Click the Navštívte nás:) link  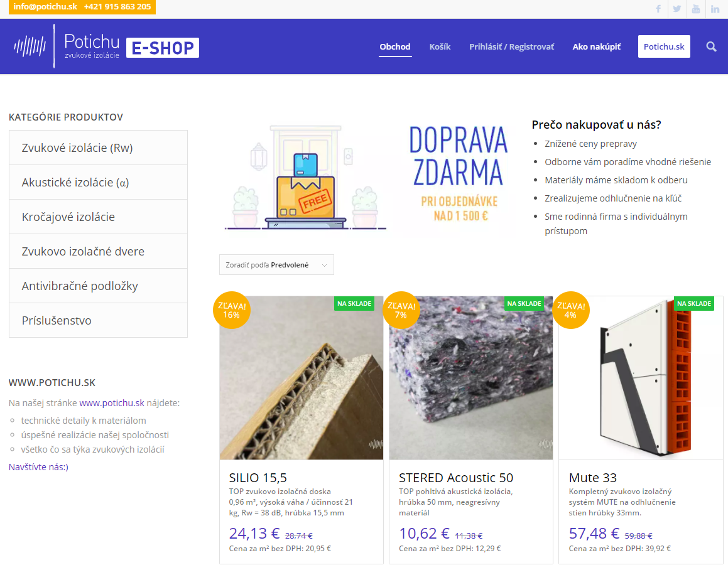[x=38, y=466]
